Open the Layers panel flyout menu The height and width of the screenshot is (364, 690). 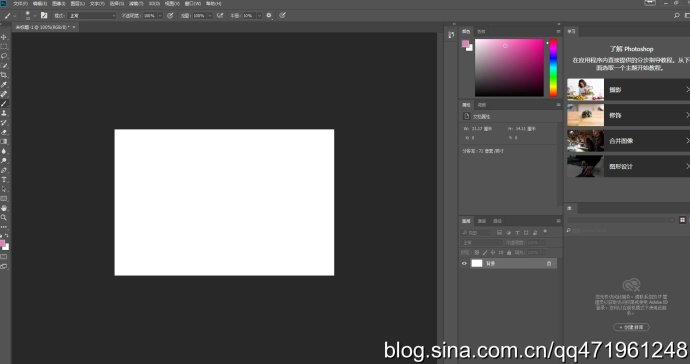coord(558,221)
